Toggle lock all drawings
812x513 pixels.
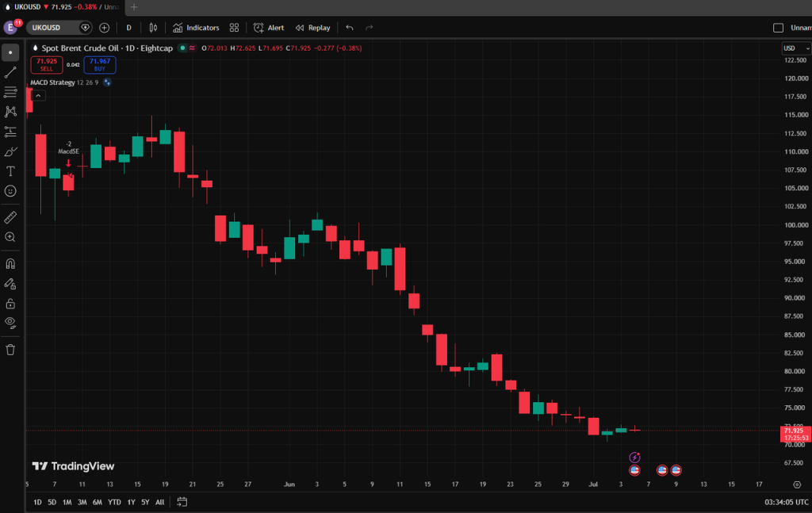(10, 304)
